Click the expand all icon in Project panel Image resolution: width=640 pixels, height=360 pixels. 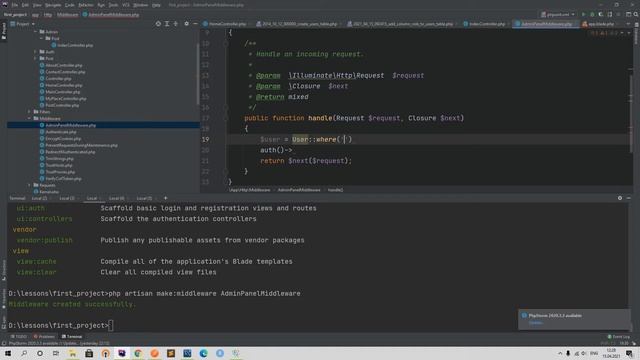click(x=167, y=24)
